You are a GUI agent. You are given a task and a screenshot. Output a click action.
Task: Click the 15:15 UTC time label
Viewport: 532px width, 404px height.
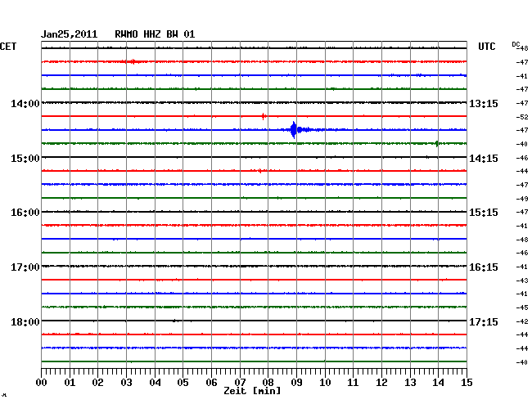(x=484, y=213)
